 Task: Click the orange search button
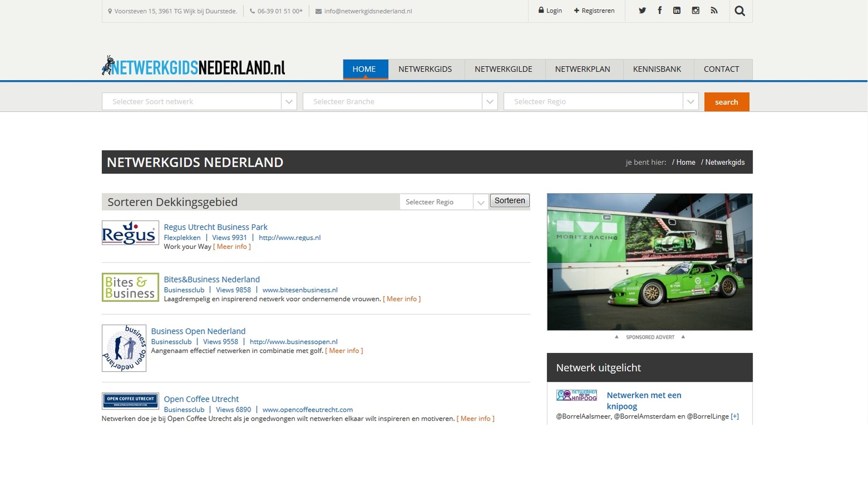[x=727, y=102]
